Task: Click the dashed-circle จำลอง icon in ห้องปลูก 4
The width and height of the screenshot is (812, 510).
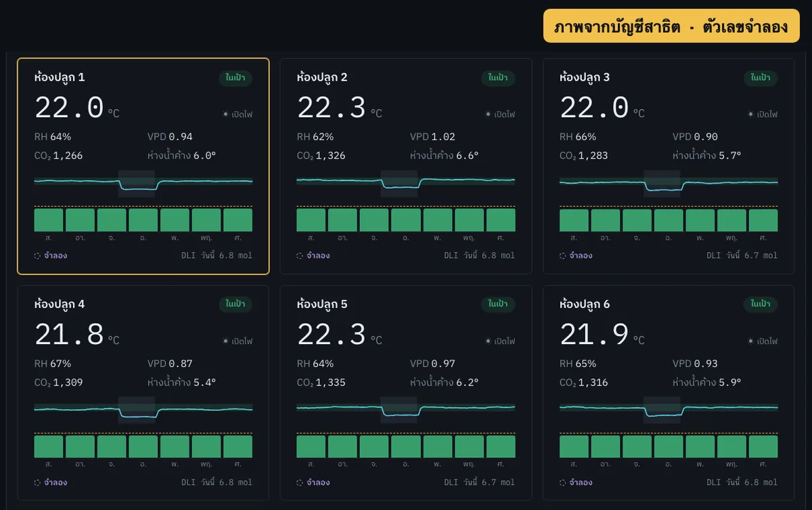Action: (38, 483)
